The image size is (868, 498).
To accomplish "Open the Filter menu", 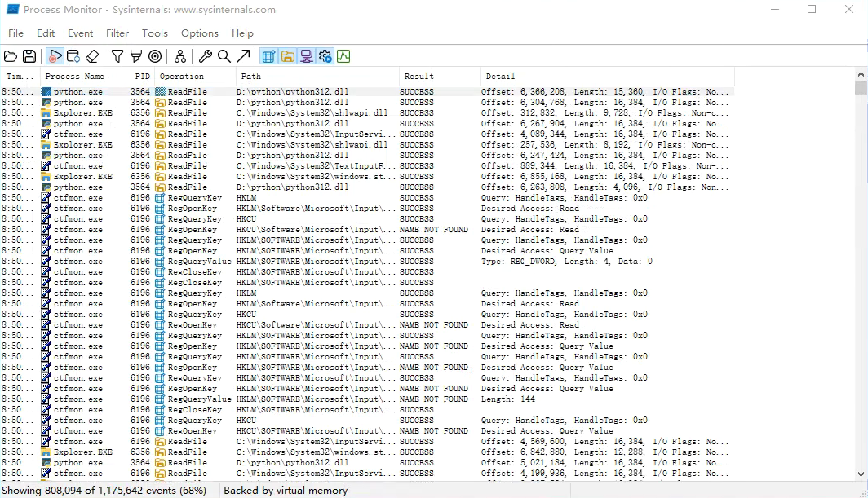I will pos(117,33).
